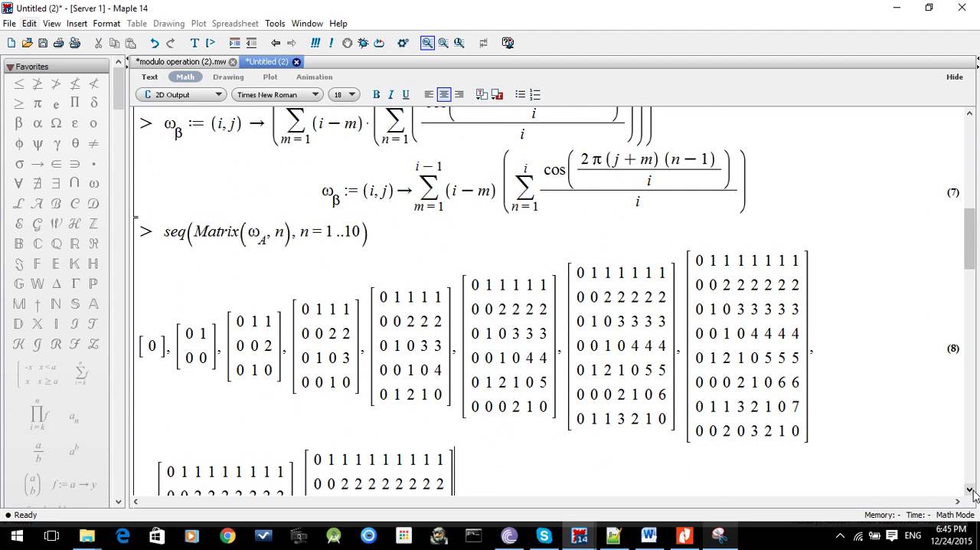Screen dimensions: 980x550
Task: Paste from clipboard using the toolbar icon
Action: click(x=130, y=44)
